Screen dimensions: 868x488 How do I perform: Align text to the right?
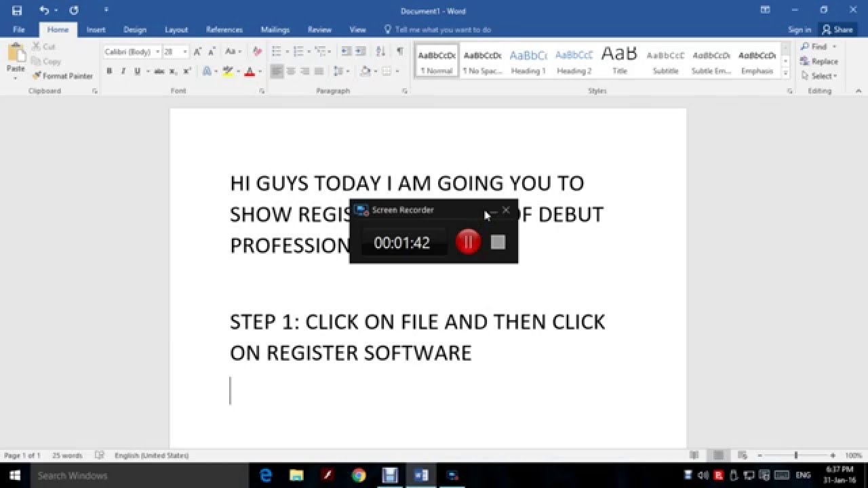point(304,71)
